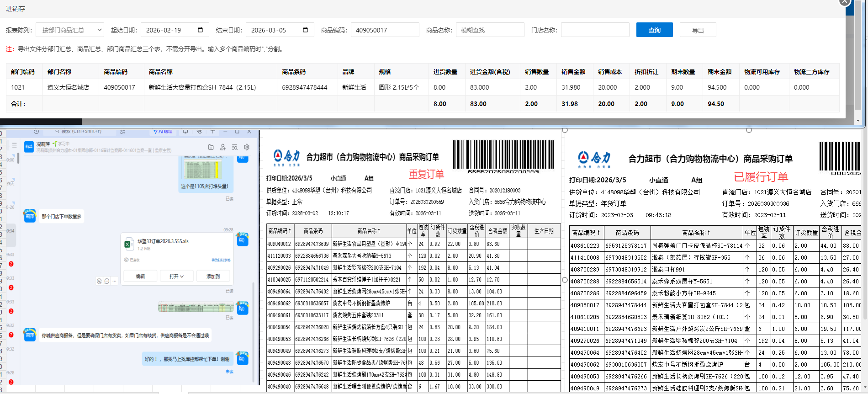Click the blue 查询 button

point(654,30)
